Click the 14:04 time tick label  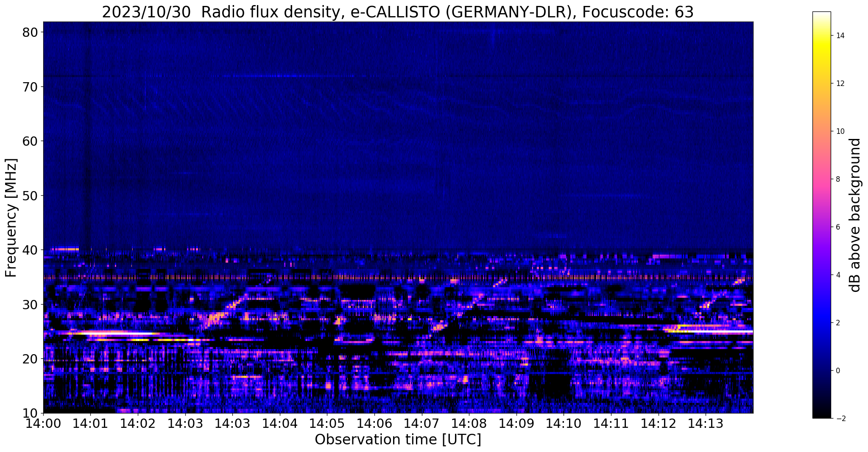pos(280,424)
